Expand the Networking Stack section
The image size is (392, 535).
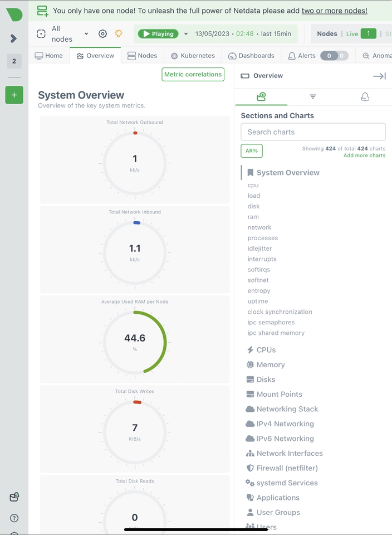click(282, 409)
